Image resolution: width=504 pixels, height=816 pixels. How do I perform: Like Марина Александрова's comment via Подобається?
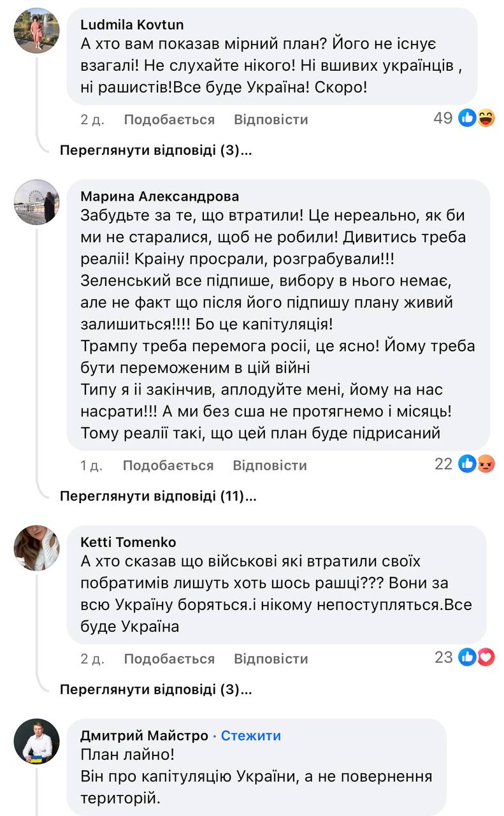click(169, 465)
